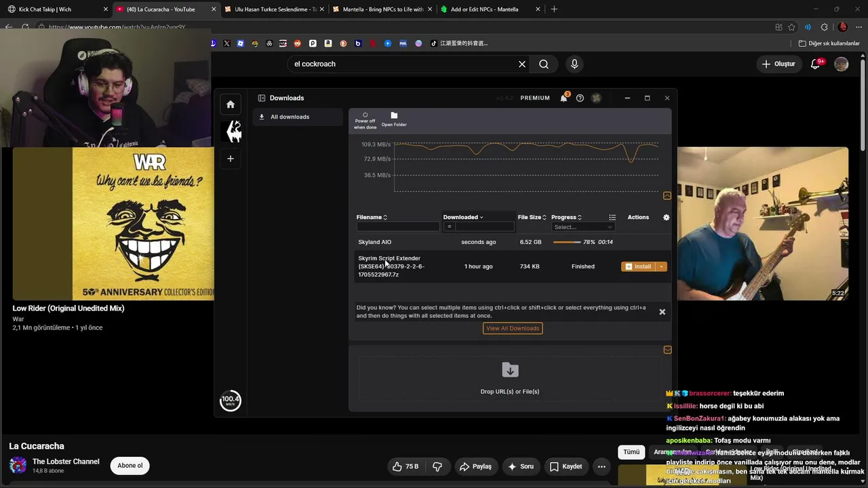Clear the YouTube search box text
This screenshot has height=488, width=868.
pos(522,64)
